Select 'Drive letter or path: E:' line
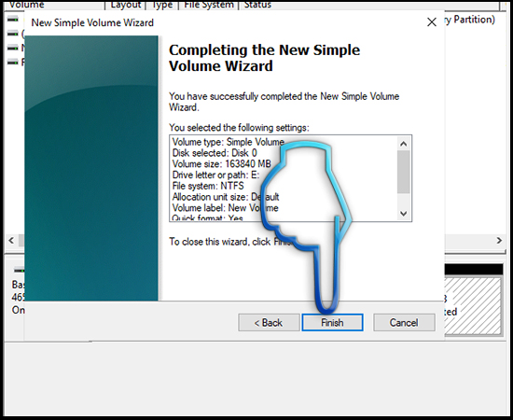Image resolution: width=513 pixels, height=420 pixels. 215,175
